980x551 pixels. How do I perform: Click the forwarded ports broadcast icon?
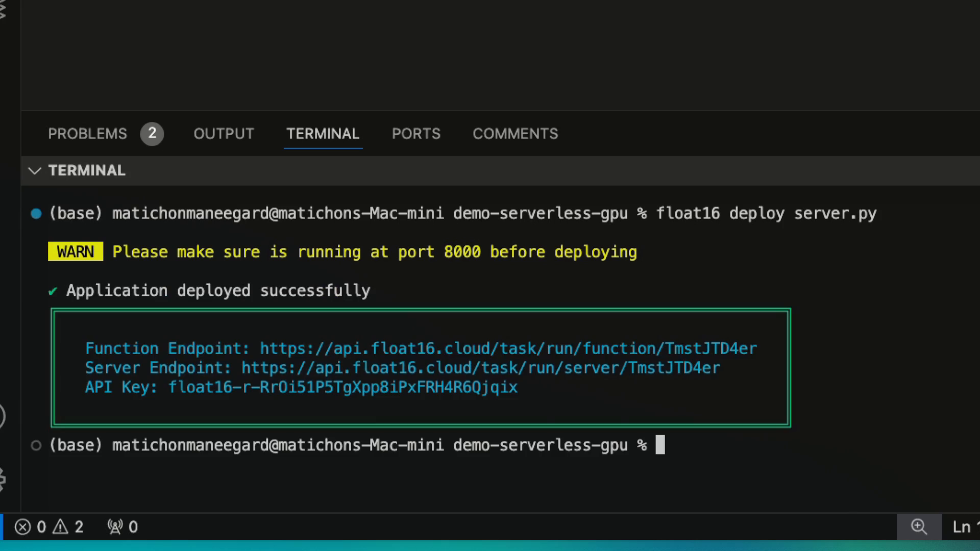115,527
